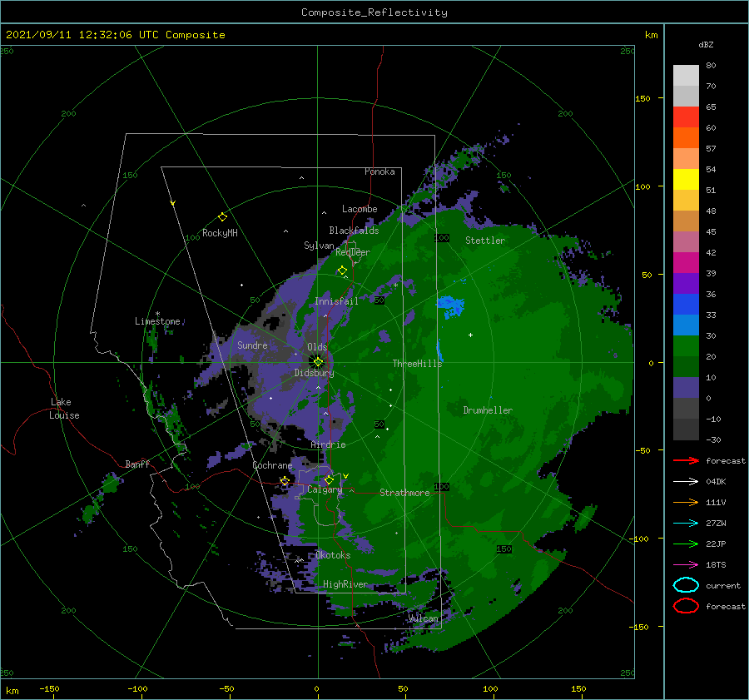Click the blue 30 dBZ echo near ThreeHills
Screen dimensions: 749x700
coord(450,305)
